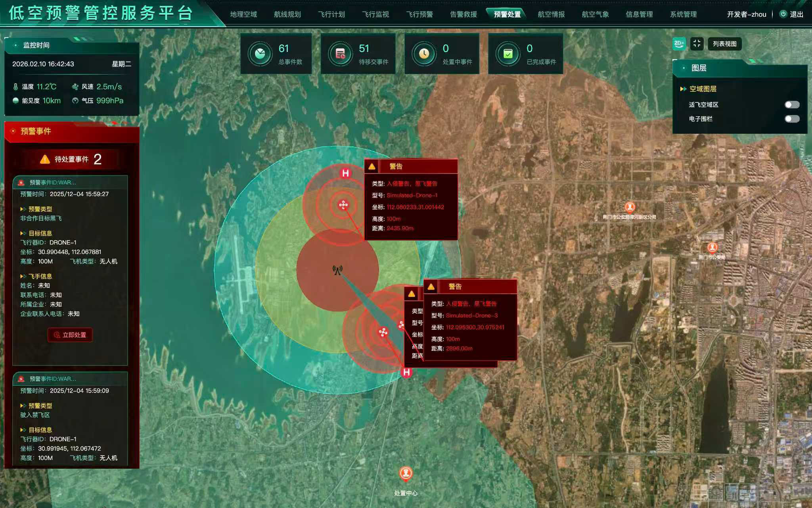Enable the 适飞空域区 layer toggle
The height and width of the screenshot is (508, 812).
[792, 105]
